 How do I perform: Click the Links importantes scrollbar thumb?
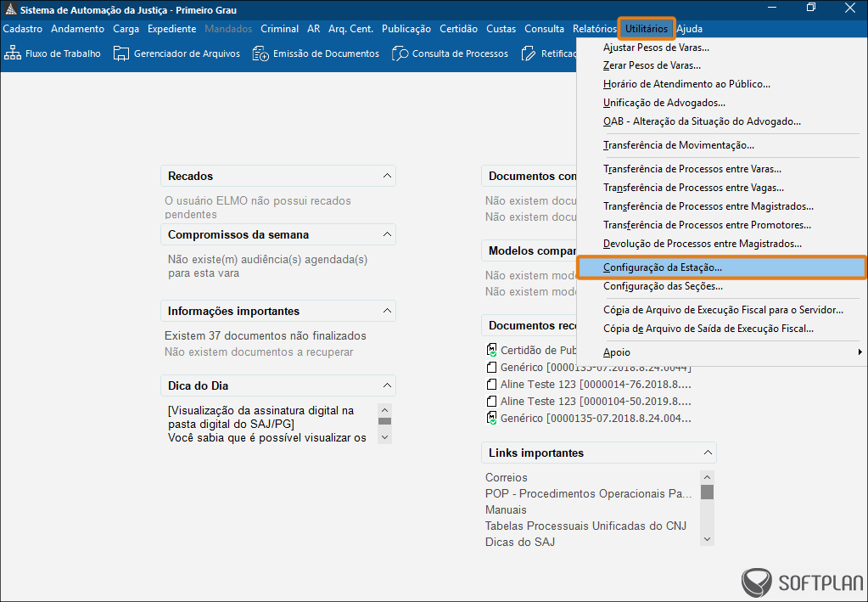click(707, 492)
